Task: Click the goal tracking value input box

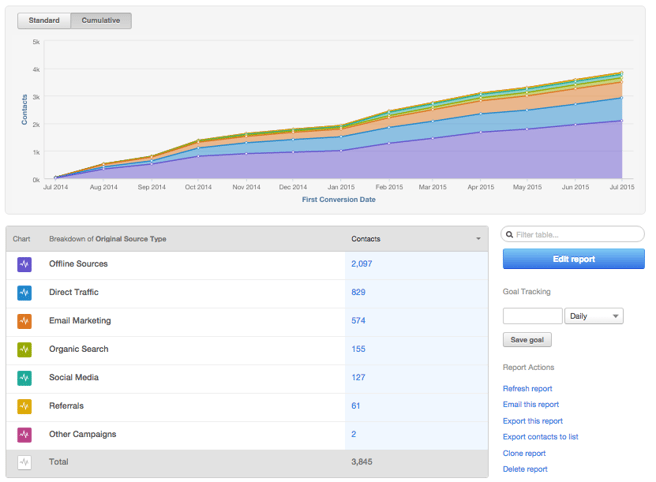Action: (532, 316)
